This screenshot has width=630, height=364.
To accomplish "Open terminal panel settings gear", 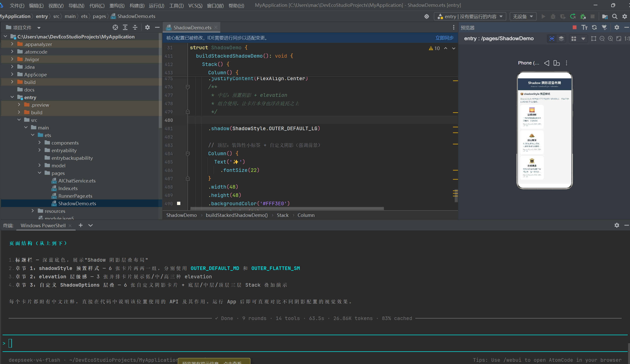I will 617,225.
